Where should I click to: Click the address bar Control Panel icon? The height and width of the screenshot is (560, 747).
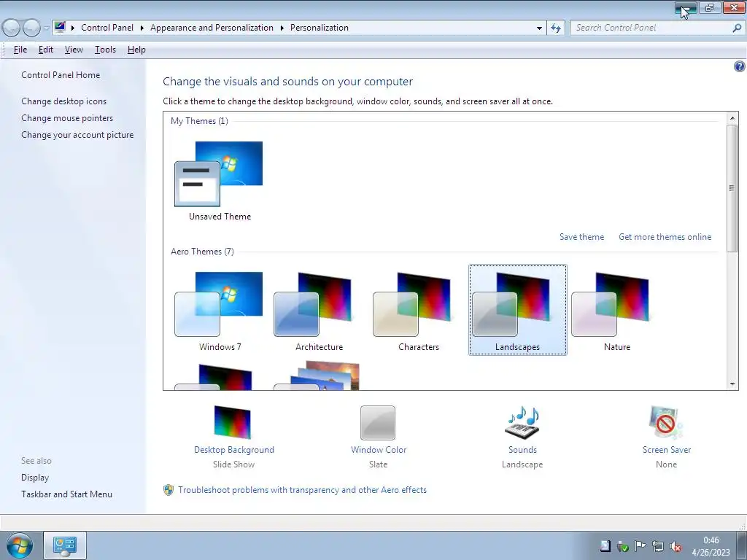coord(60,27)
